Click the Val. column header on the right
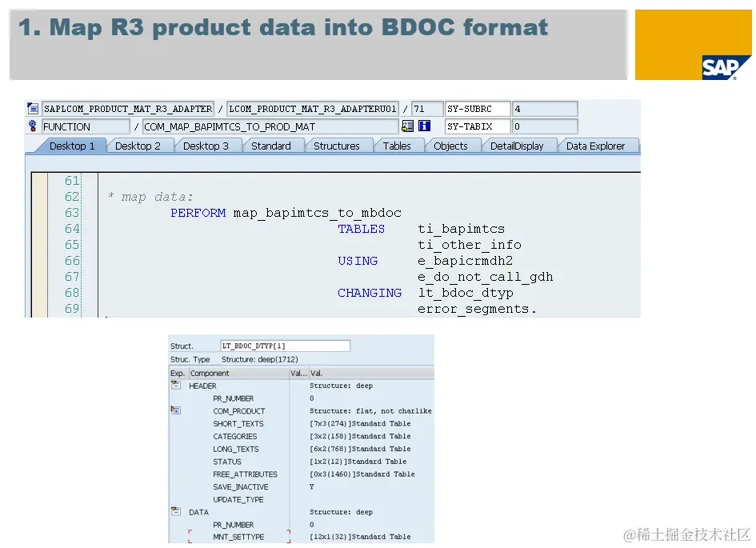 click(x=371, y=373)
